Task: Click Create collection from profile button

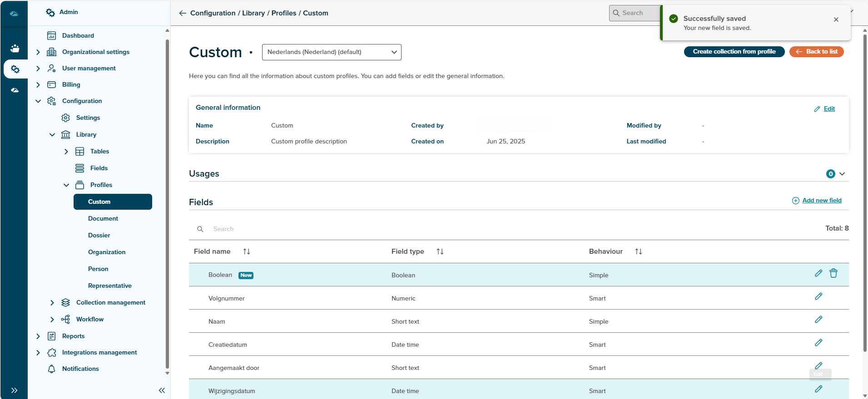Action: point(734,52)
